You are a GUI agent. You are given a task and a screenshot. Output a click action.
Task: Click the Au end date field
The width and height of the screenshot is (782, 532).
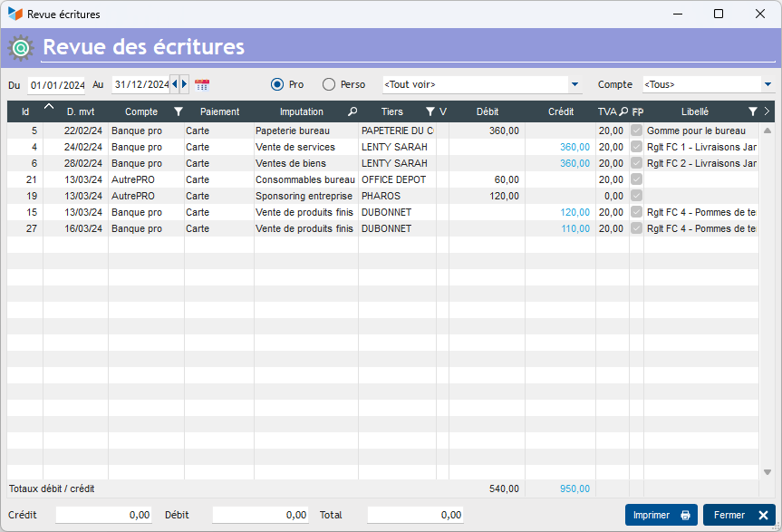tap(141, 85)
